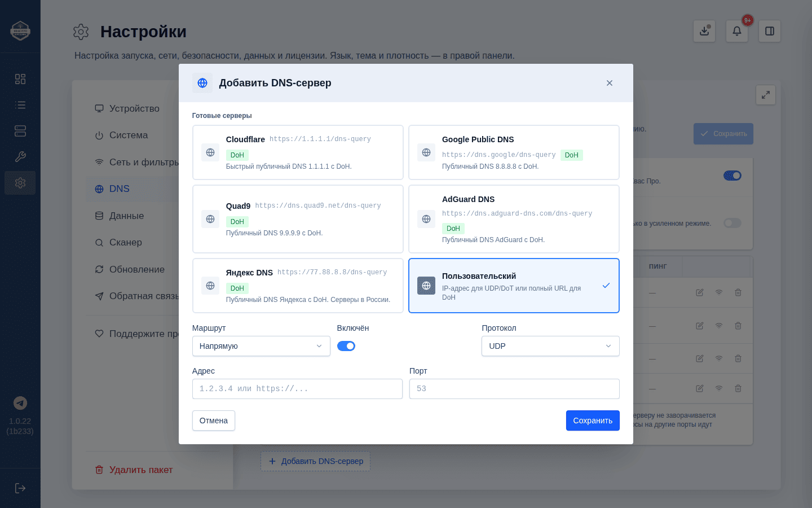Viewport: 812px width, 508px height.
Task: Open the Система settings section
Action: [134, 135]
